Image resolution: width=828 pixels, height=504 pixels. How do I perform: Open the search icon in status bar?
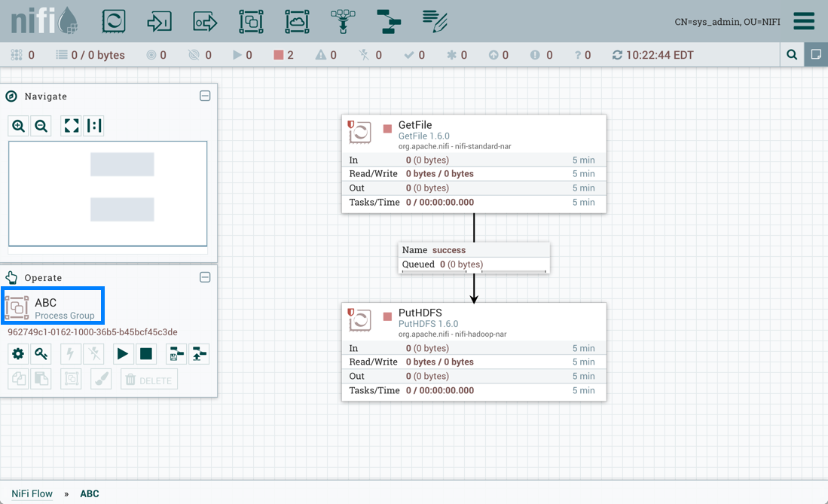792,55
